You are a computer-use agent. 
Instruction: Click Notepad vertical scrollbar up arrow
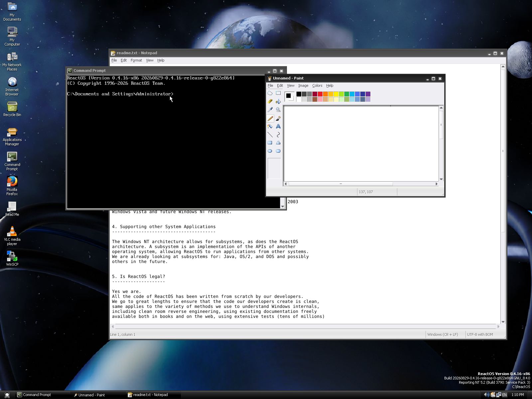coord(503,66)
